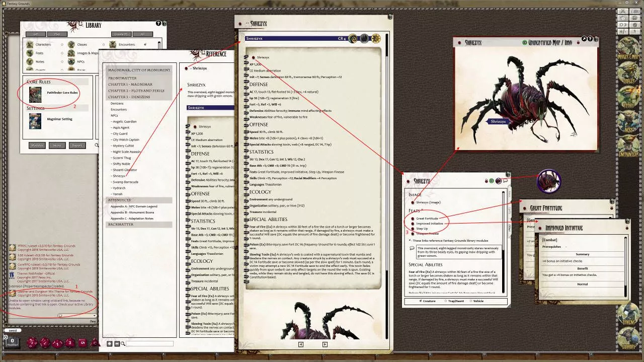The height and width of the screenshot is (362, 644).
Task: Click the Classes icon in Library window
Action: tap(71, 44)
